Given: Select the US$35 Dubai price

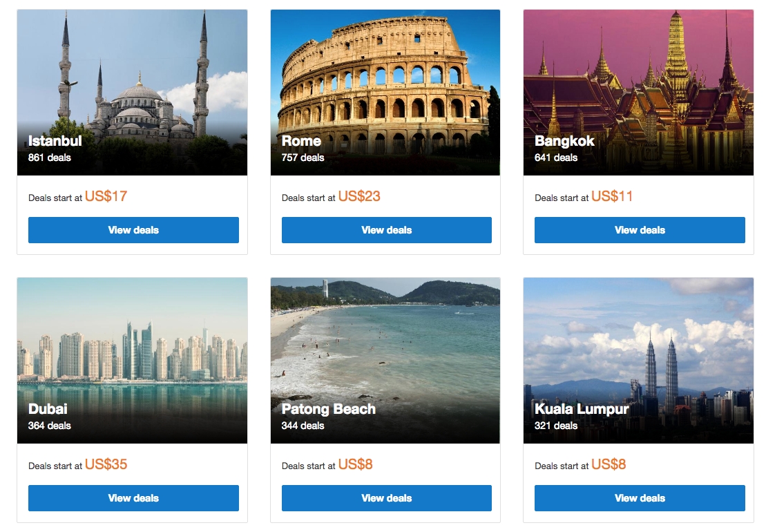Looking at the screenshot, I should pos(106,464).
